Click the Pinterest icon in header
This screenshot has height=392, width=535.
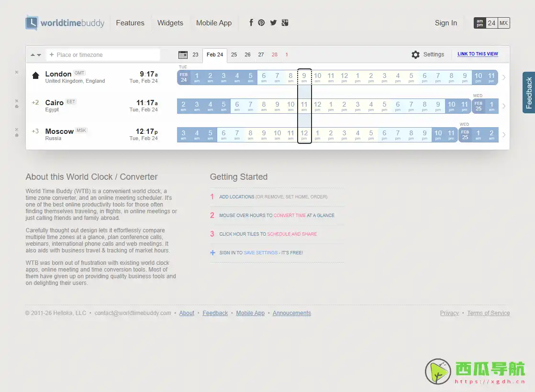(261, 22)
